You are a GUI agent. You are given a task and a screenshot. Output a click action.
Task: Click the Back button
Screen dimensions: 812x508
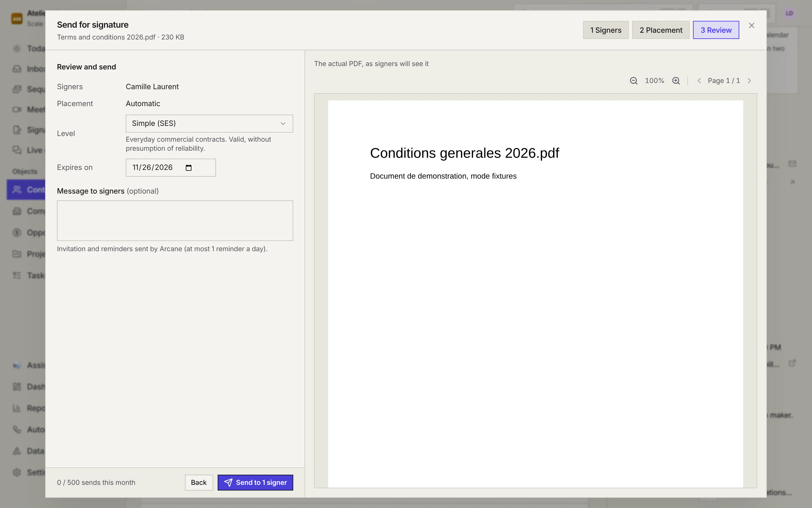coord(199,483)
